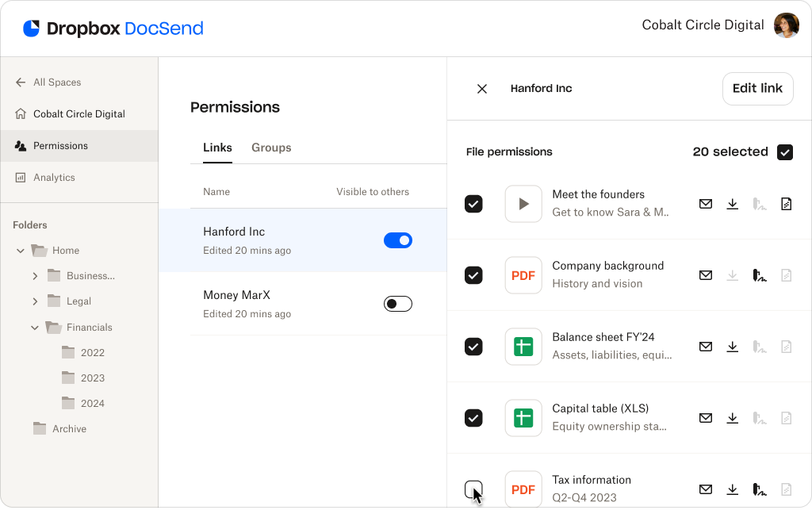The width and height of the screenshot is (812, 510).
Task: Open Cobalt Circle Digital space home
Action: (x=79, y=114)
